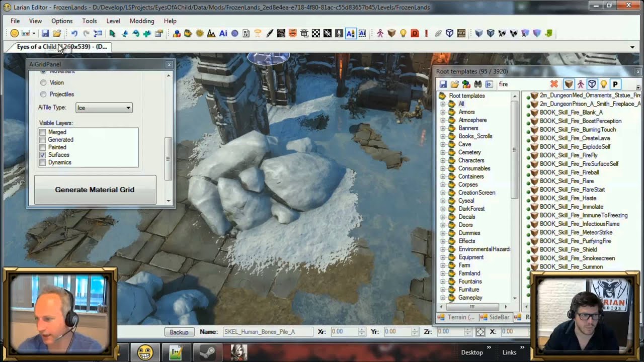Click the Backup button
Screen dimensions: 644x362
(x=179, y=332)
